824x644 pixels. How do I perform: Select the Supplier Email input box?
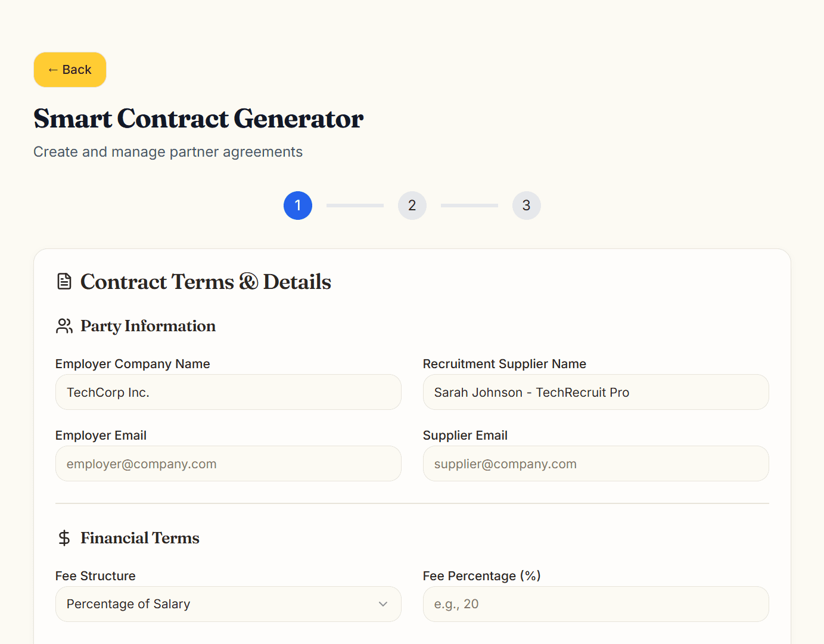coord(596,463)
